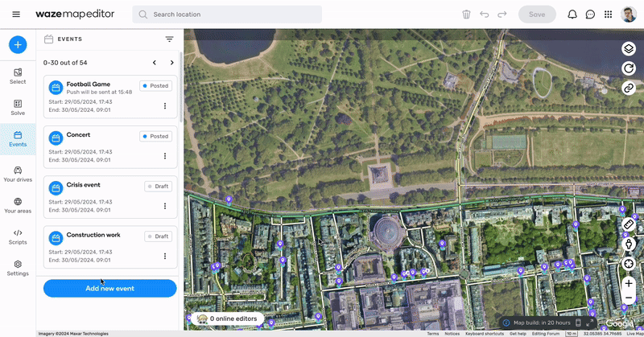Click Football Game Posted status badge
The height and width of the screenshot is (337, 644).
click(155, 86)
